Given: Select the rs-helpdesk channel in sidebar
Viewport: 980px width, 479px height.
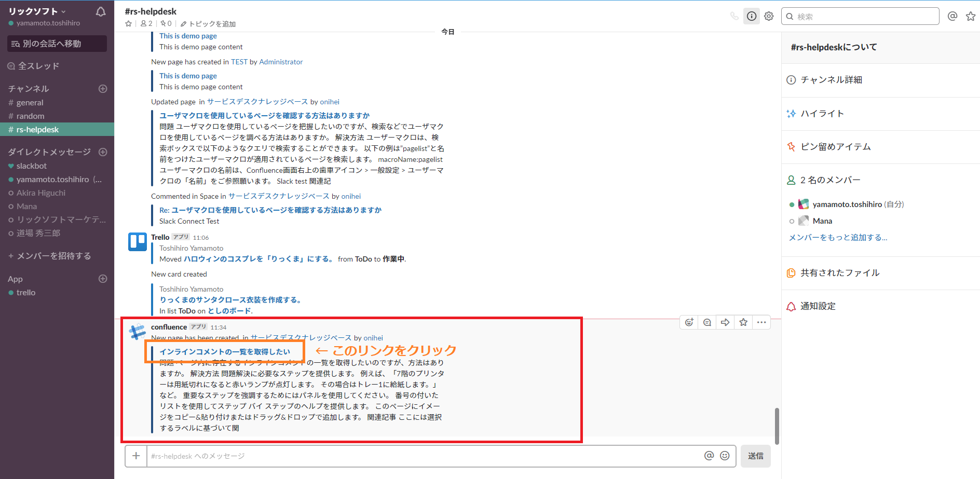Looking at the screenshot, I should click(x=57, y=129).
